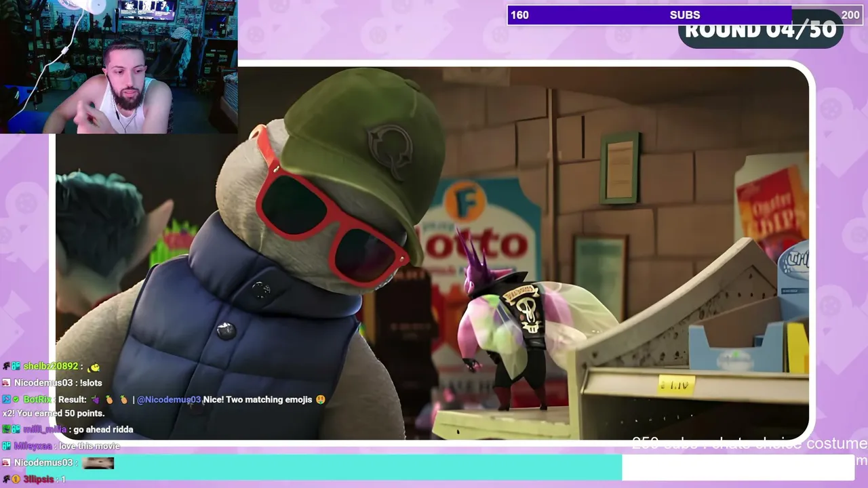868x488 pixels.
Task: Click the badge beside Mileyxaa's name
Action: tap(6, 446)
